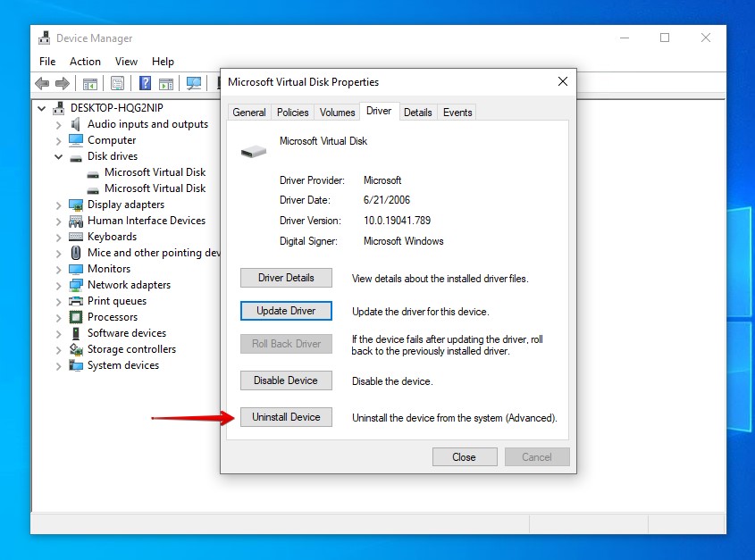Click the Print queues printer icon
This screenshot has height=560, width=755.
coord(76,301)
